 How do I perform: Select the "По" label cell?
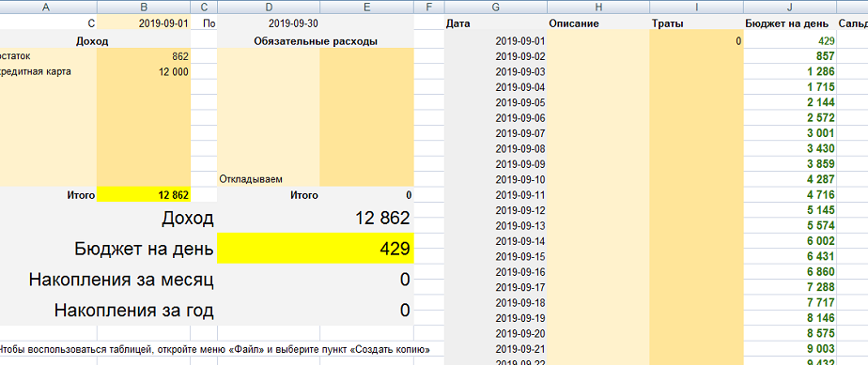[x=204, y=23]
